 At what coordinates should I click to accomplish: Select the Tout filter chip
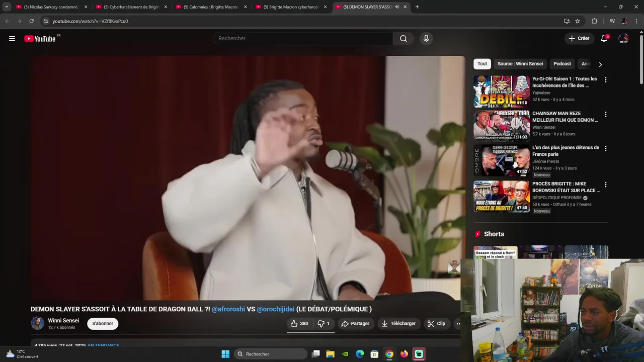(482, 64)
